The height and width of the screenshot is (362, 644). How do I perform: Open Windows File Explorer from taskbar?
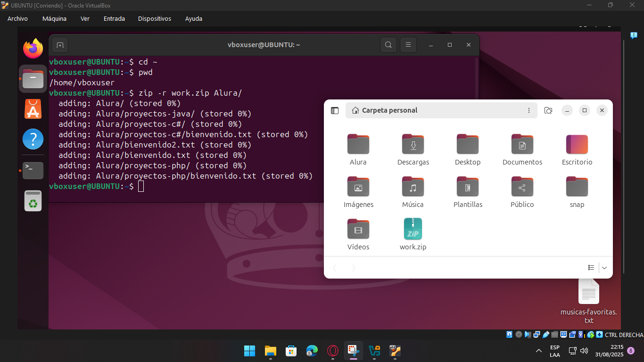(270, 351)
